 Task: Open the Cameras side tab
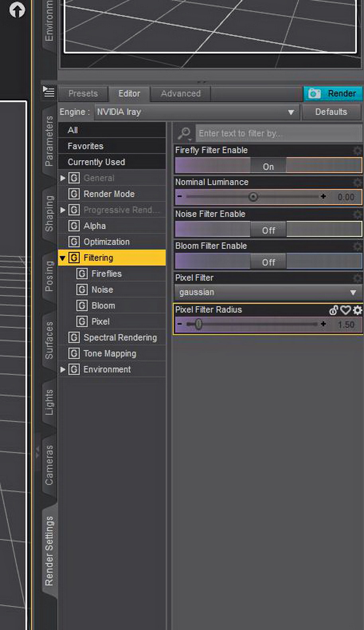point(49,465)
